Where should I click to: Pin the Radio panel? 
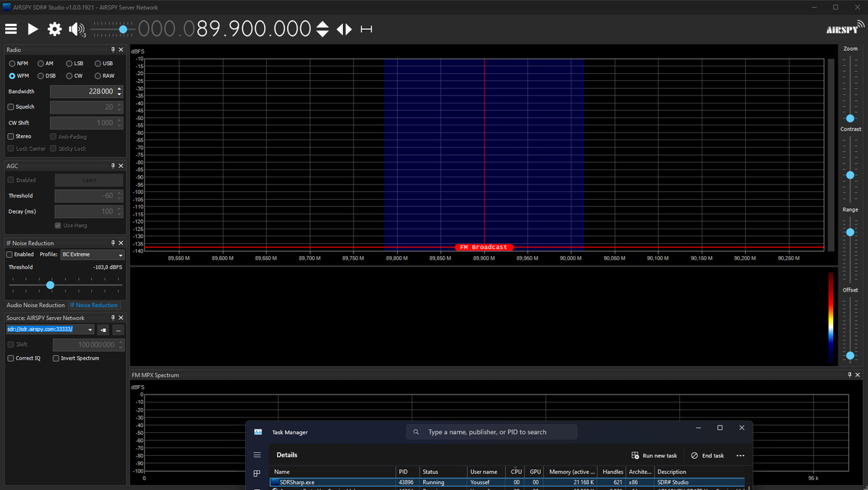113,49
